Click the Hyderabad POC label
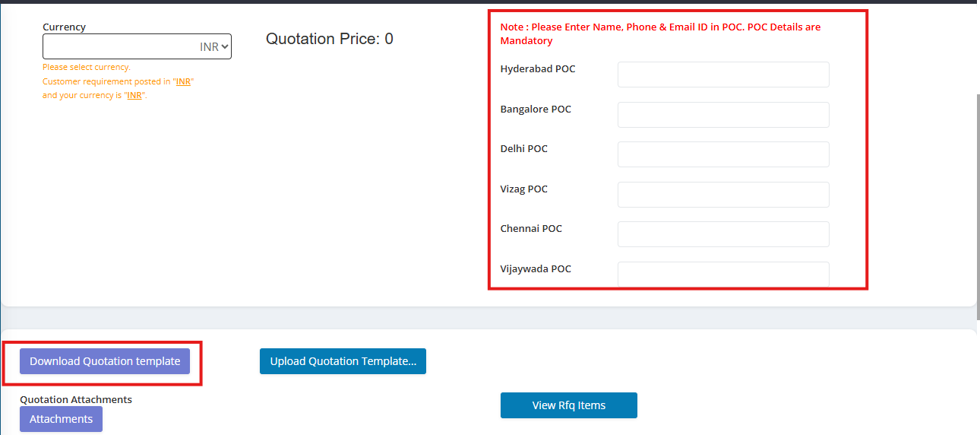The width and height of the screenshot is (980, 435). click(x=538, y=69)
